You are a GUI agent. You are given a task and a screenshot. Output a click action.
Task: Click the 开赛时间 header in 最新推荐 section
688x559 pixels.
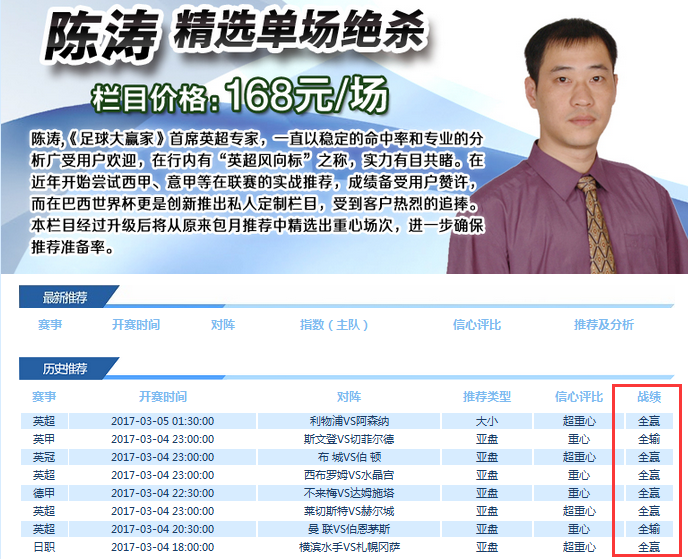(x=136, y=325)
